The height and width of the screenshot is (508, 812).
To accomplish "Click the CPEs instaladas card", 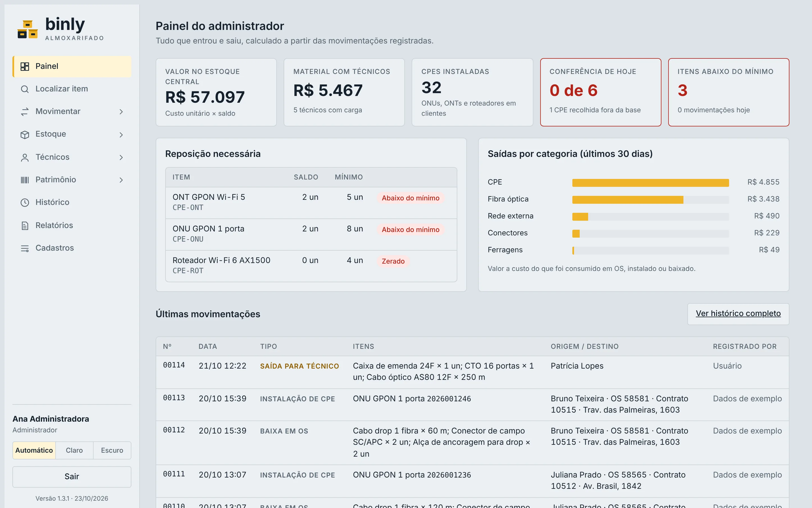I will click(x=472, y=92).
